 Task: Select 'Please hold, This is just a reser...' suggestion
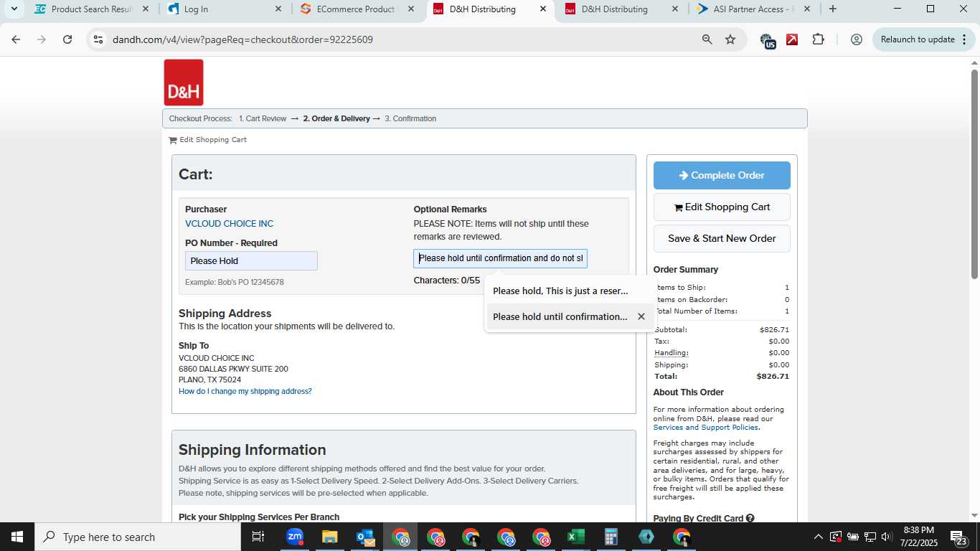tap(570, 291)
